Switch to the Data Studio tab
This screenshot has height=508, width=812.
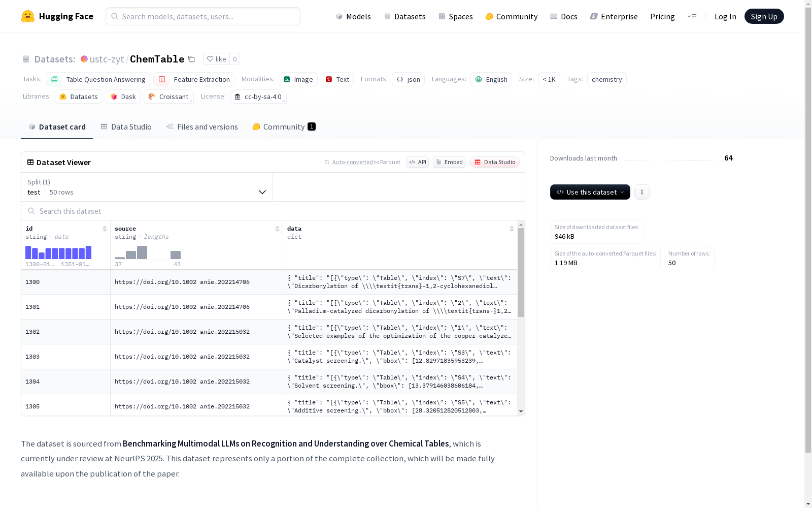point(126,127)
